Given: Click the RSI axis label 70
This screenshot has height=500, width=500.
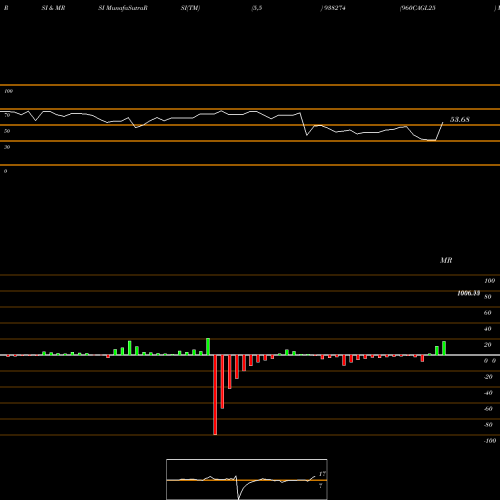Looking at the screenshot, I should coord(7,115).
